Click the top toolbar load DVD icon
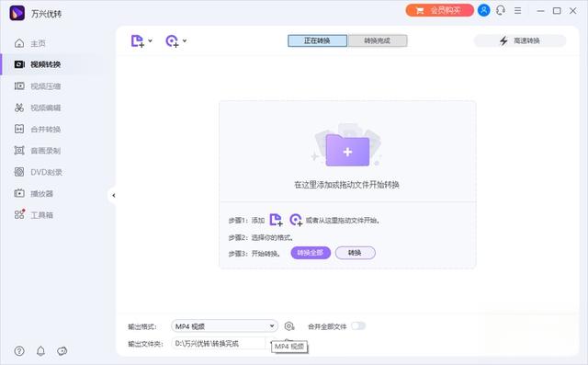The width and height of the screenshot is (588, 365). coord(172,40)
